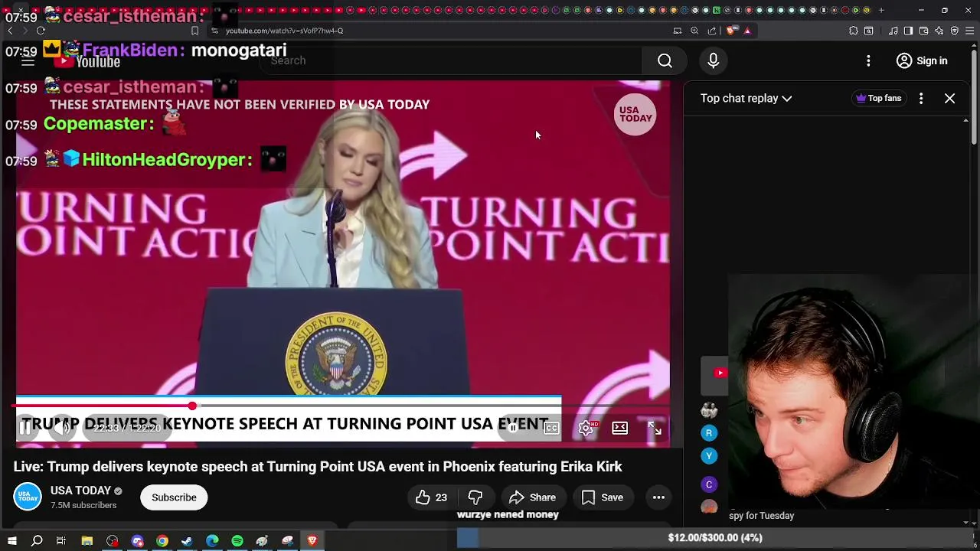This screenshot has width=980, height=551.
Task: Open the player settings gear
Action: click(x=586, y=429)
